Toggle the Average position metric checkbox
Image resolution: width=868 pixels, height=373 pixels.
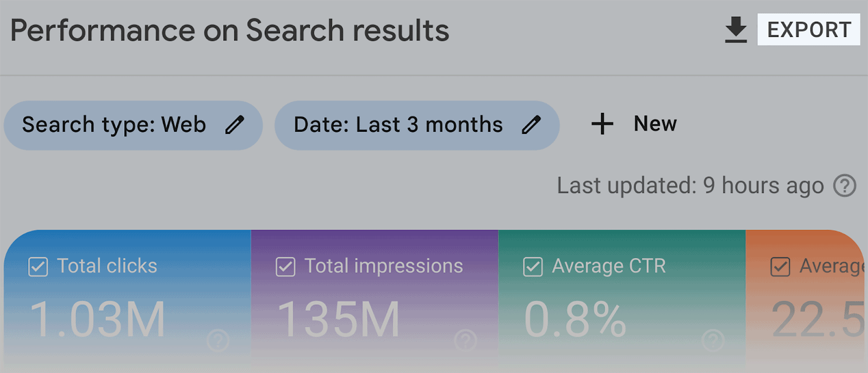(x=780, y=267)
